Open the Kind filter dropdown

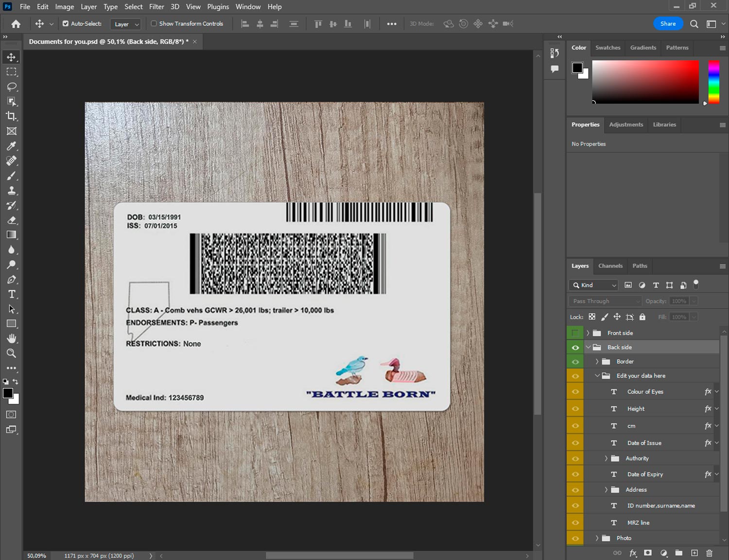[x=594, y=285]
